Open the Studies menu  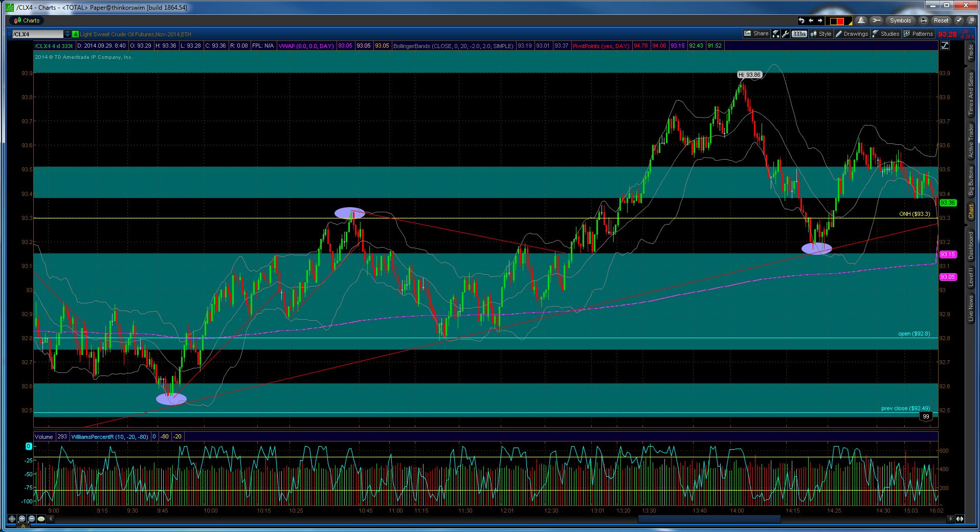(x=886, y=34)
